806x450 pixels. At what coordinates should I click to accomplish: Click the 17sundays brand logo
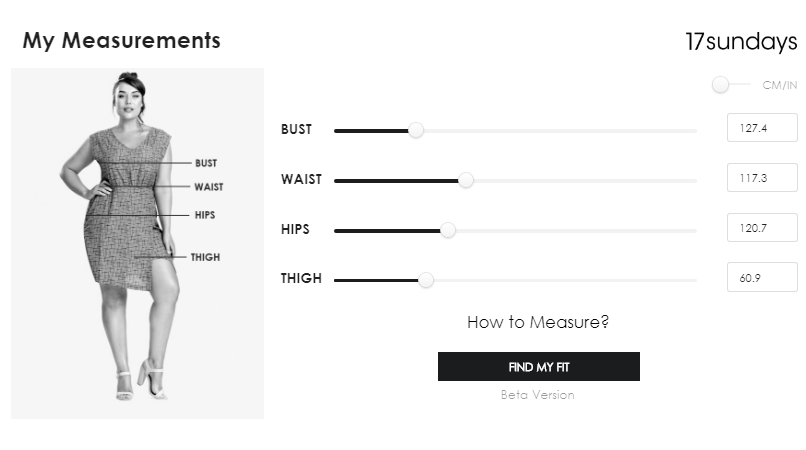pos(741,42)
